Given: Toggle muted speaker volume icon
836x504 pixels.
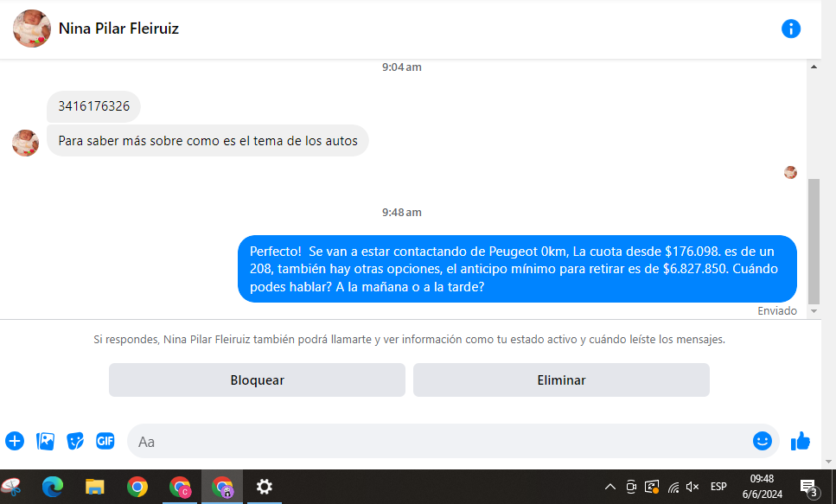Looking at the screenshot, I should coord(692,487).
